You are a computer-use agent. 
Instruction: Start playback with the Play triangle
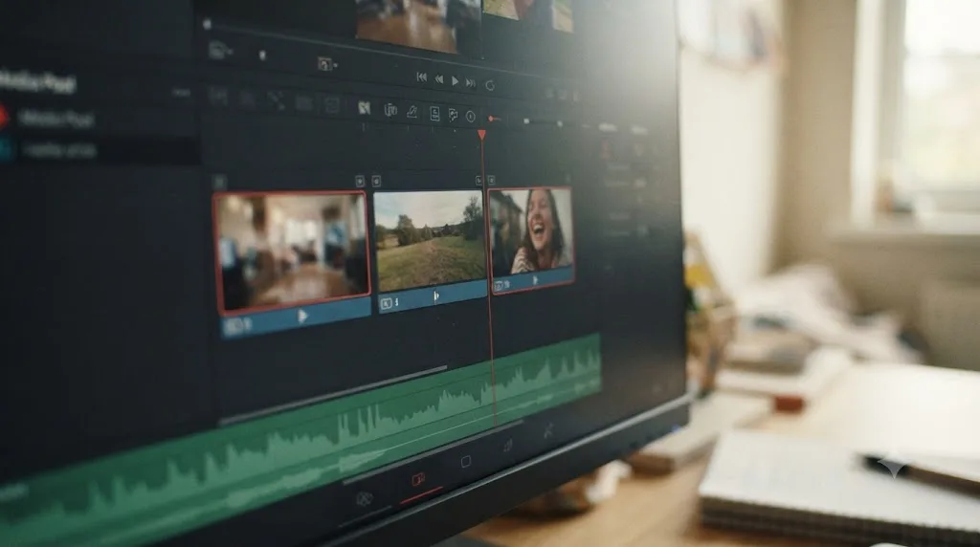tap(455, 81)
